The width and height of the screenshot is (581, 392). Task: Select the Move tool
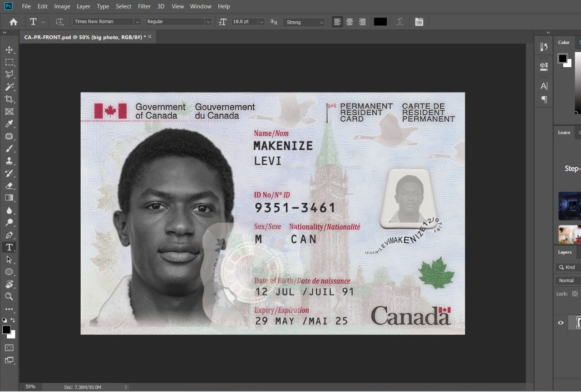pyautogui.click(x=9, y=50)
